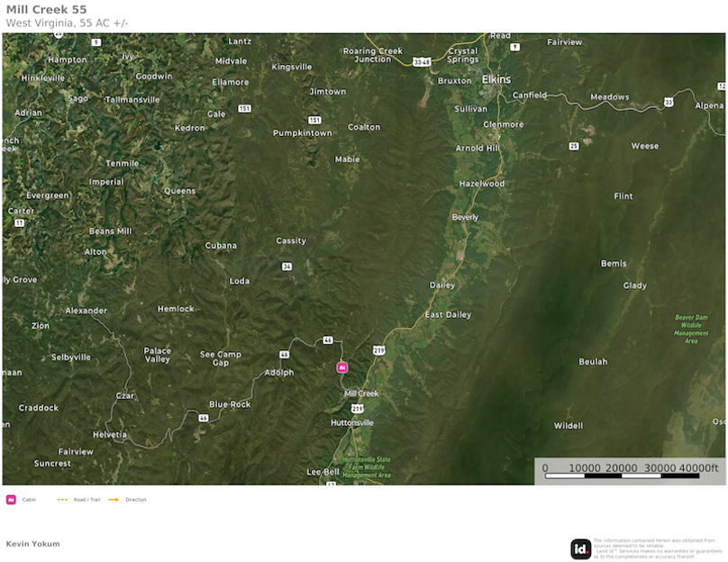728x562 pixels.
Task: Toggle the Cabin legend item
Action: point(13,499)
